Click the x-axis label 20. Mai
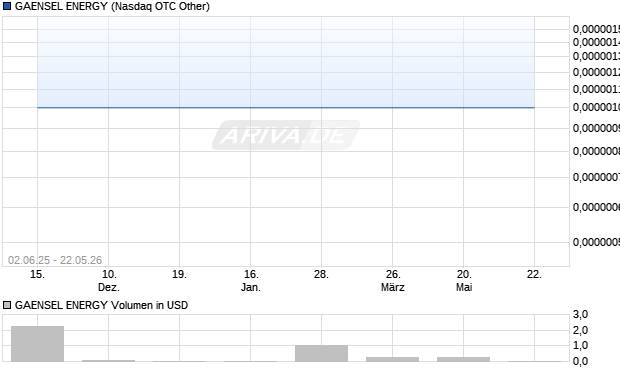The width and height of the screenshot is (620, 371). [464, 280]
